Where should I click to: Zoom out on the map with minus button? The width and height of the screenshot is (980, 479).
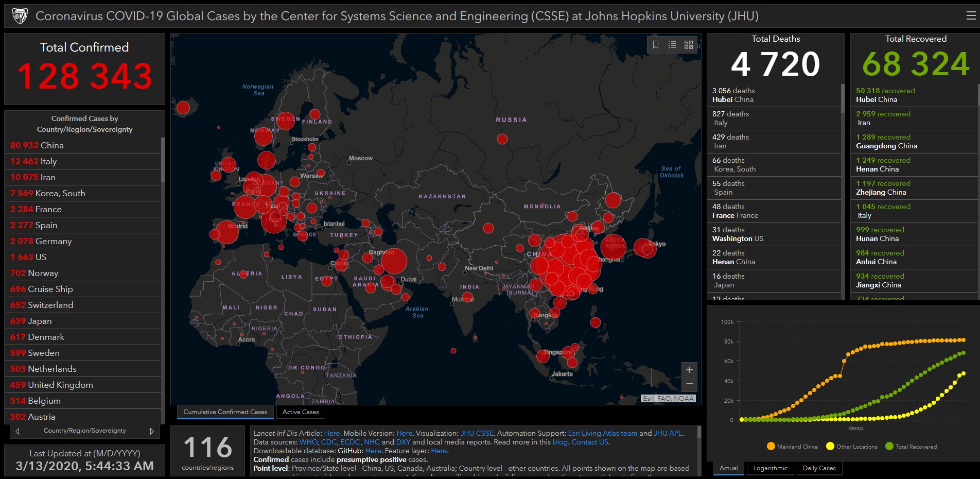tap(689, 384)
